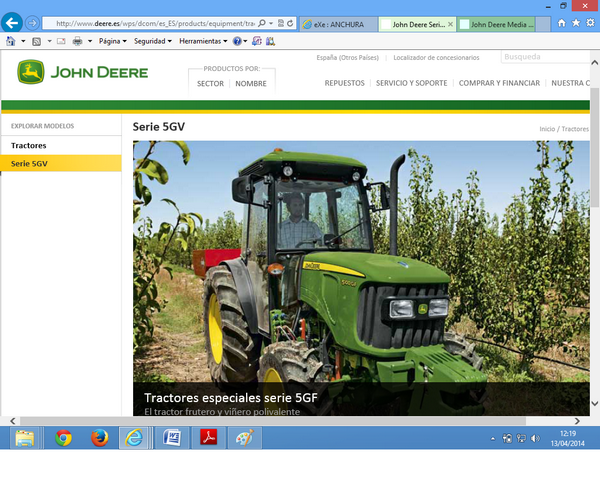Click the RSS feeds icon
The image size is (600, 500).
click(x=36, y=41)
